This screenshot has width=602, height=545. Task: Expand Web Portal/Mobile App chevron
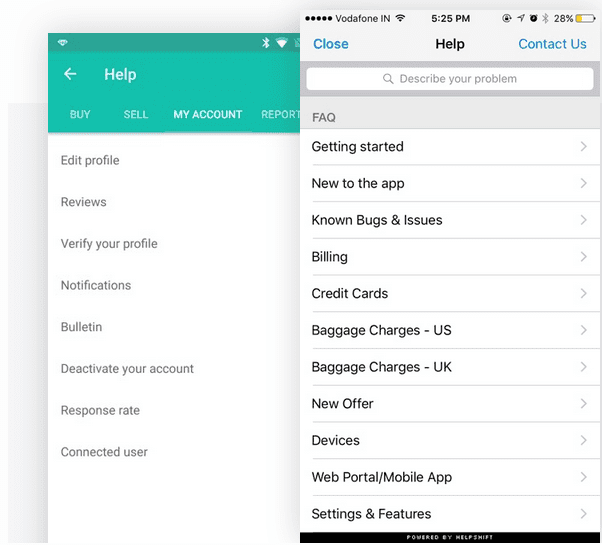(583, 477)
